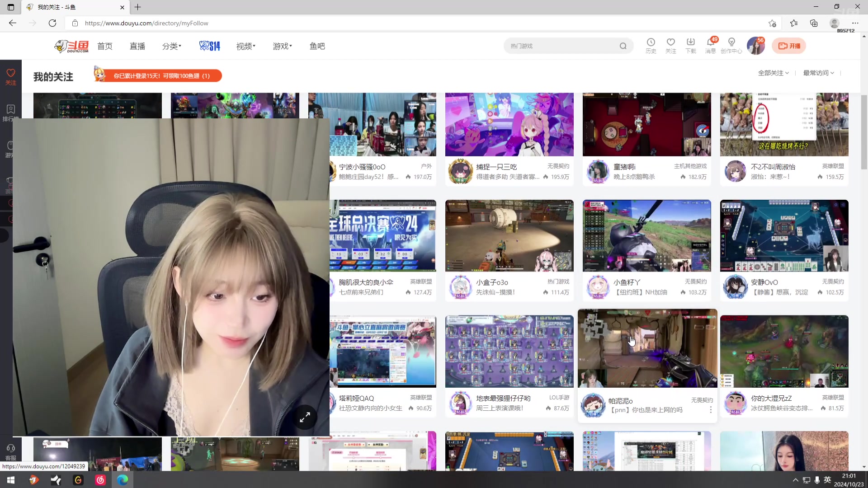The width and height of the screenshot is (868, 488).
Task: Close the 我的关注 - 斗鱼 browser tab
Action: (x=122, y=7)
